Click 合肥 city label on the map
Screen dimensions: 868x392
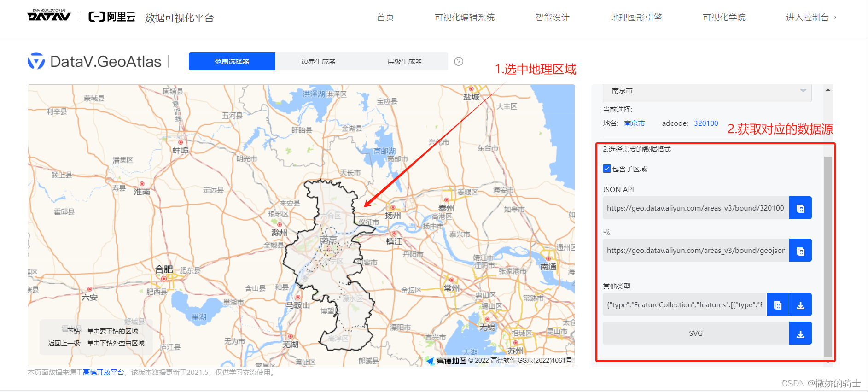pos(164,269)
